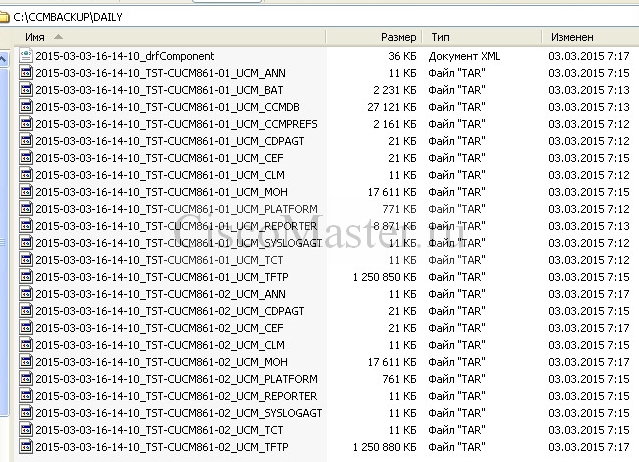Image resolution: width=639 pixels, height=462 pixels.
Task: Sort files by the Размер column header
Action: (374, 37)
